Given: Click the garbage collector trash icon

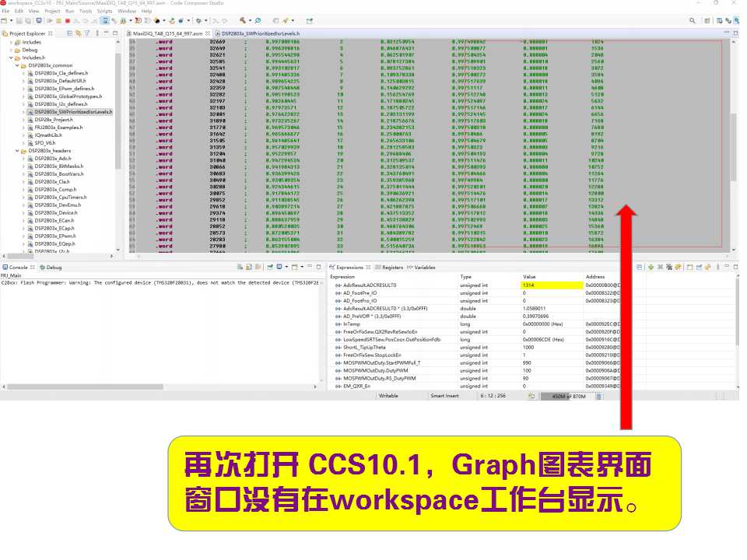Looking at the screenshot, I should pos(599,396).
